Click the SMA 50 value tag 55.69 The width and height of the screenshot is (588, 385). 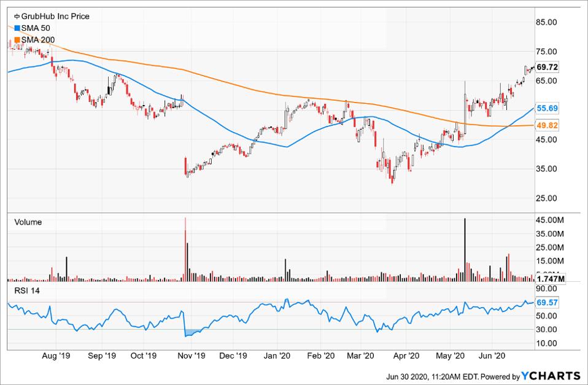547,108
